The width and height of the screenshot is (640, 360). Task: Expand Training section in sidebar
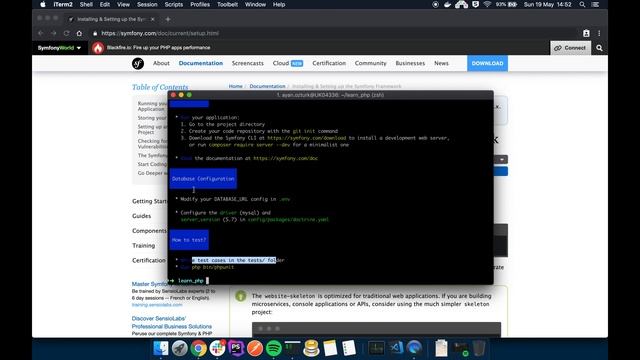click(144, 245)
